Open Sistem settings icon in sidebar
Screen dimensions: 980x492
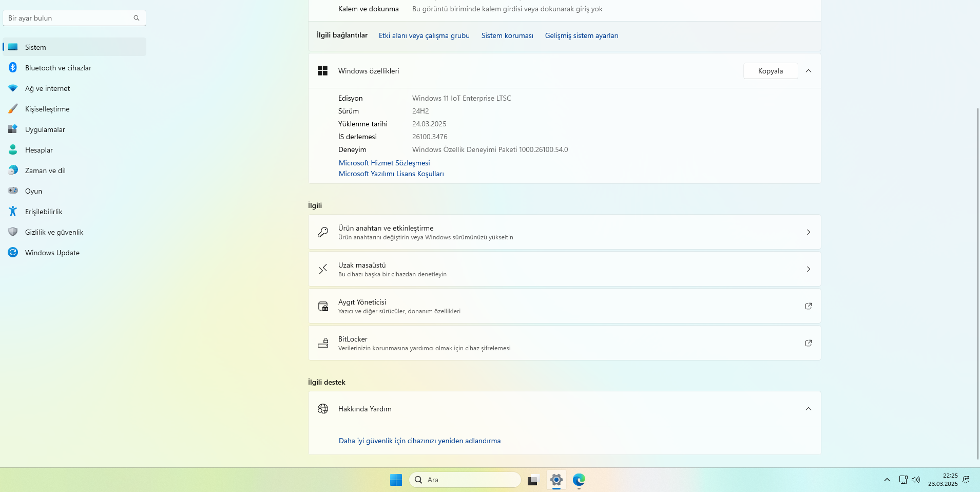13,47
